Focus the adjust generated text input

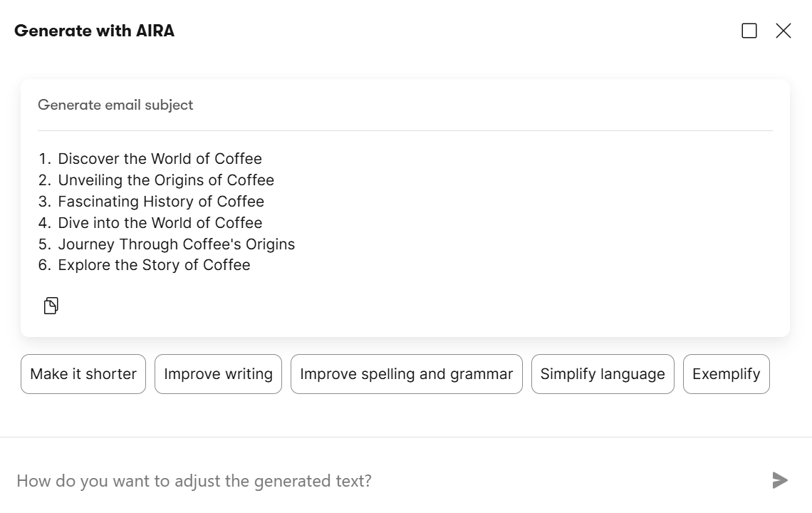pyautogui.click(x=385, y=481)
